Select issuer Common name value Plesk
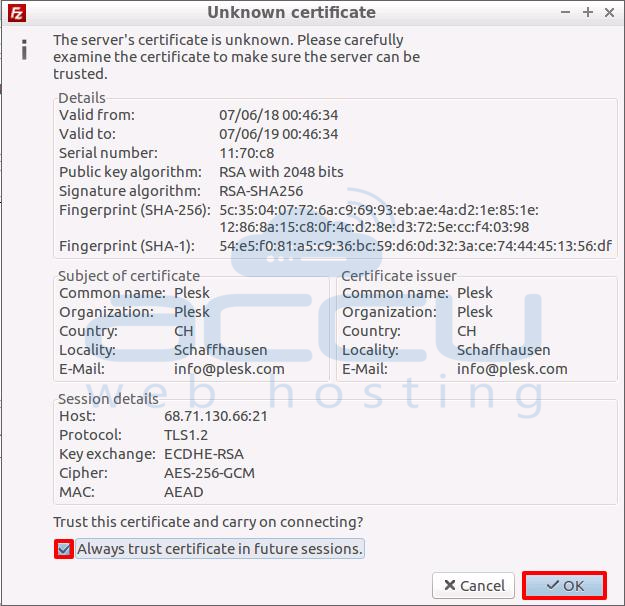The height and width of the screenshot is (606, 625). coord(475,293)
